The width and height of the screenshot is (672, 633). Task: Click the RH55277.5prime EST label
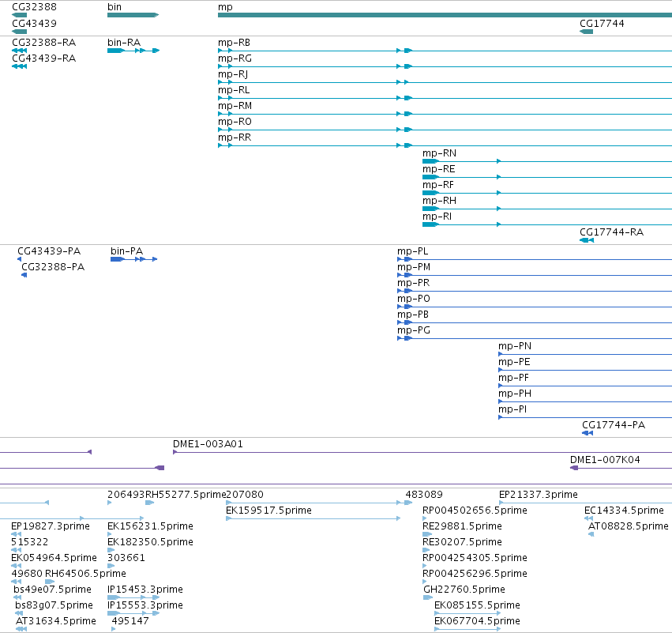(186, 495)
